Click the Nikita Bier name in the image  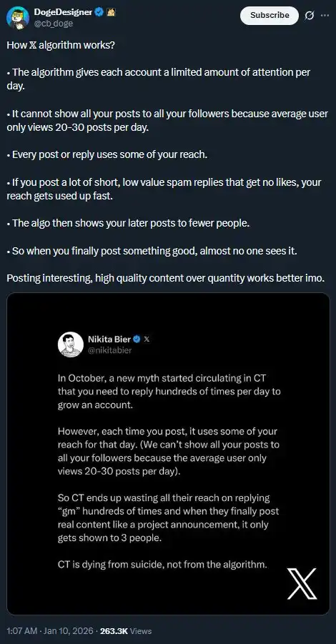[109, 340]
